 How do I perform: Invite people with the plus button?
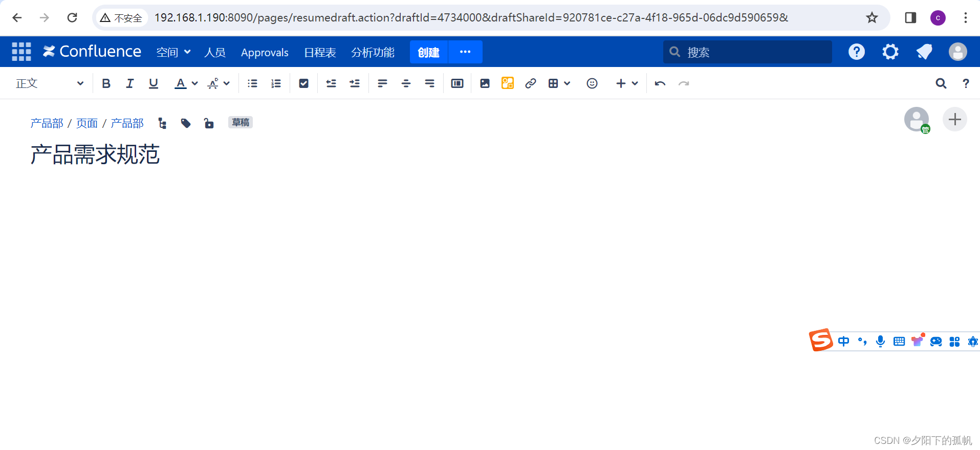point(955,120)
